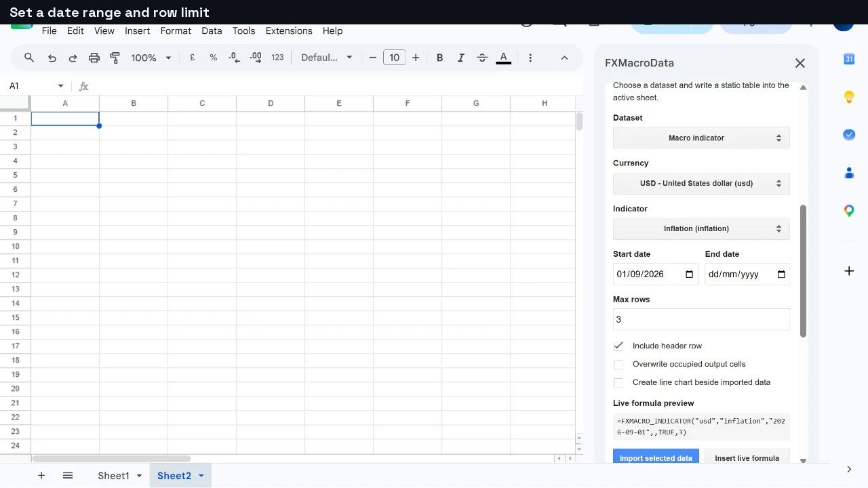Open the text color picker
The height and width of the screenshot is (488, 868).
[503, 58]
